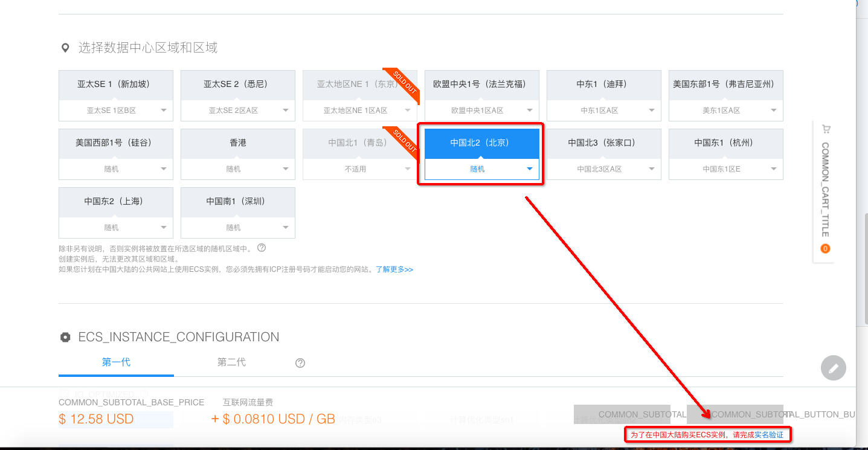The image size is (868, 450).
Task: Click the + $ 0.0810 USD / GB traffic fee
Action: pyautogui.click(x=273, y=419)
